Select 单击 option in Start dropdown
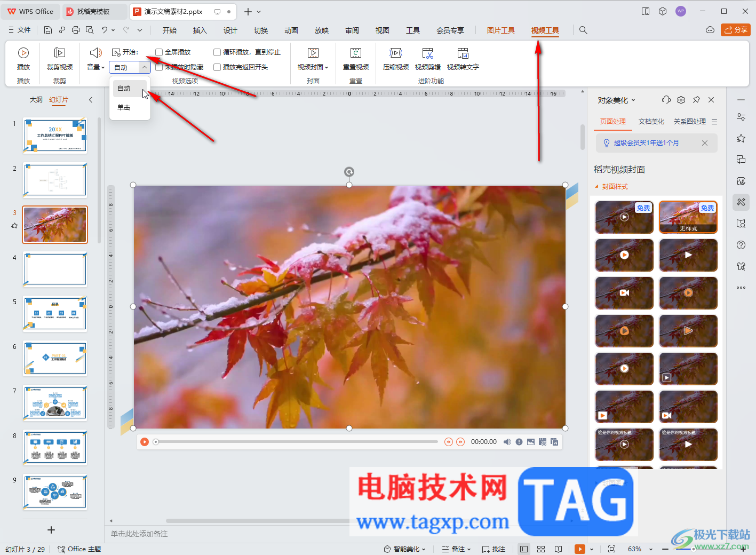This screenshot has height=555, width=756. 130,108
